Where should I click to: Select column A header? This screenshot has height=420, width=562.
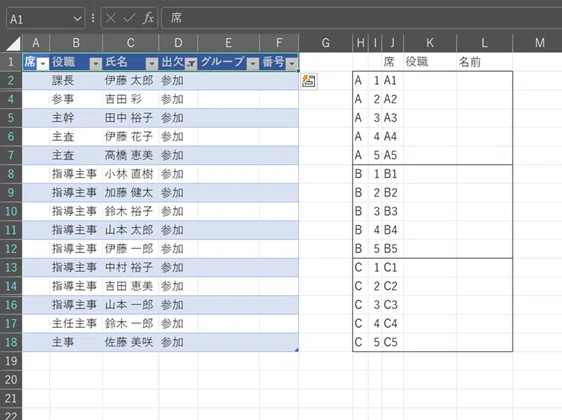pos(36,43)
